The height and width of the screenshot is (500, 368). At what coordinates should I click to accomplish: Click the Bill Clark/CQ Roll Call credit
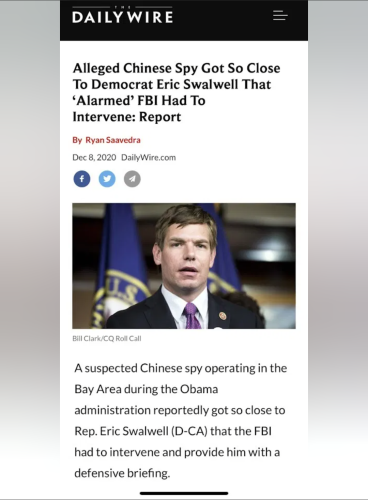[x=107, y=338]
